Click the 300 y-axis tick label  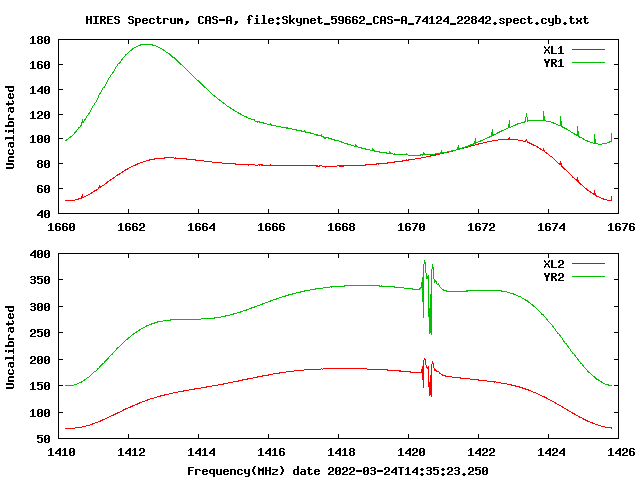click(x=40, y=307)
